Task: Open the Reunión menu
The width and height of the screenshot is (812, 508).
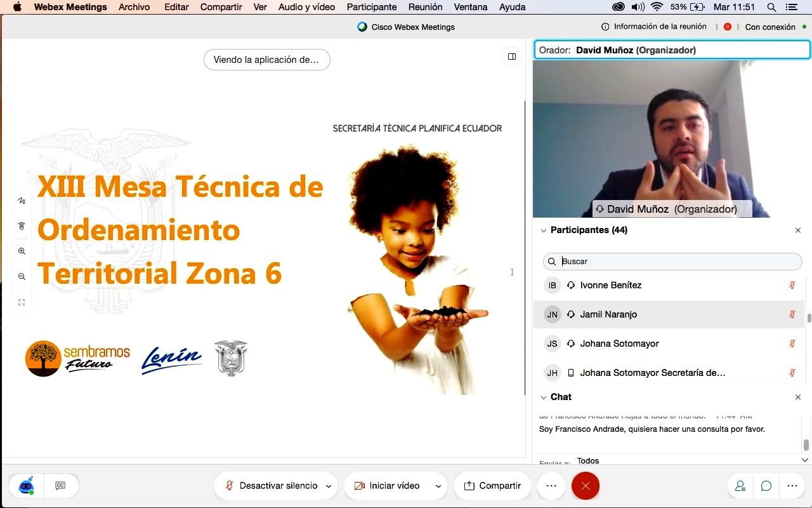Action: 425,7
